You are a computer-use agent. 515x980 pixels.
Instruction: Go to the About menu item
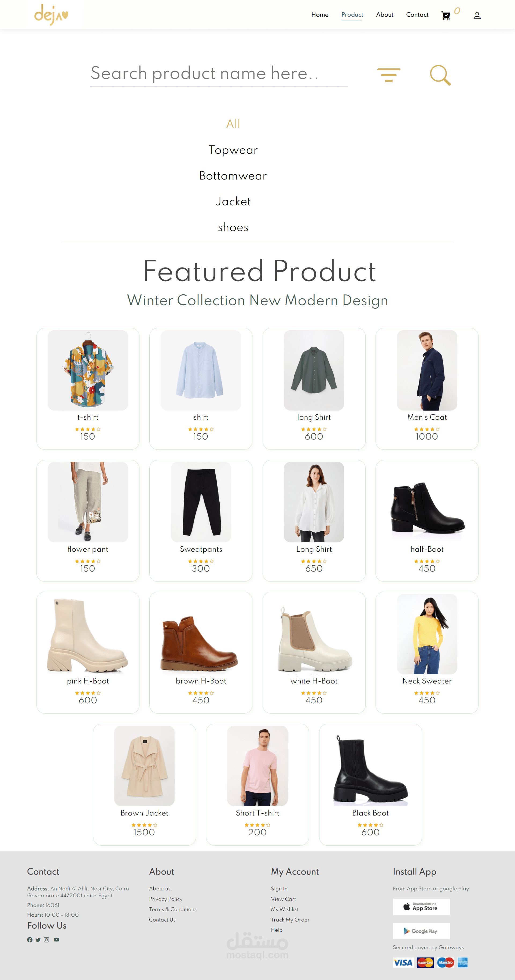tap(385, 14)
